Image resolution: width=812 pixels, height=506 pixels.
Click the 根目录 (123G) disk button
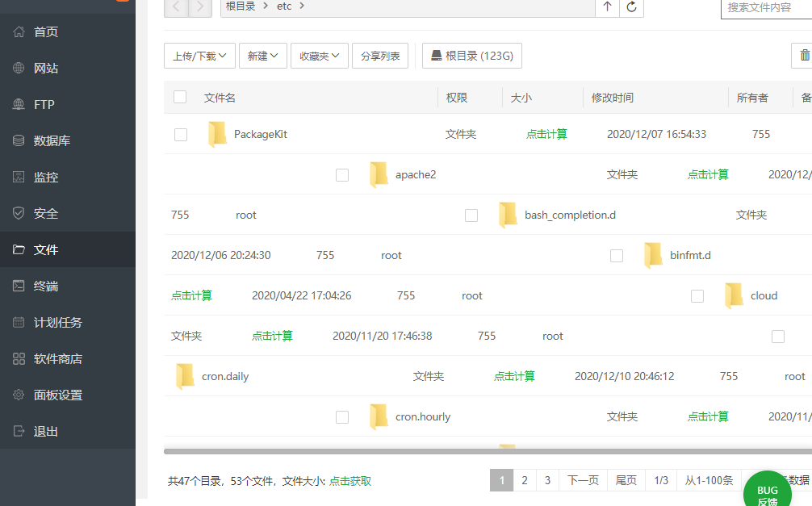click(x=471, y=56)
